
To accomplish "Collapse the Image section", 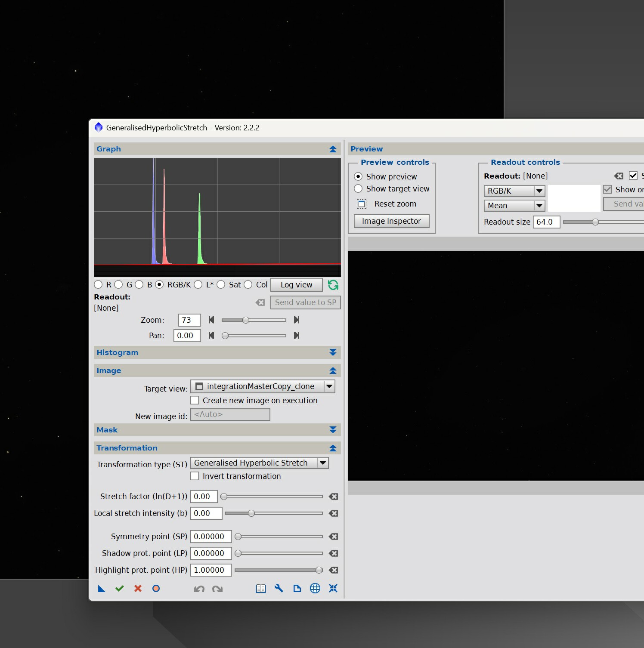I will click(333, 370).
